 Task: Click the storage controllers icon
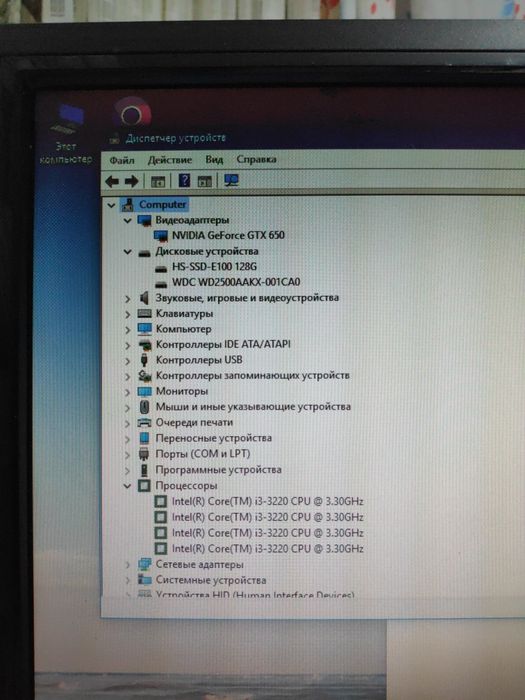pyautogui.click(x=145, y=376)
